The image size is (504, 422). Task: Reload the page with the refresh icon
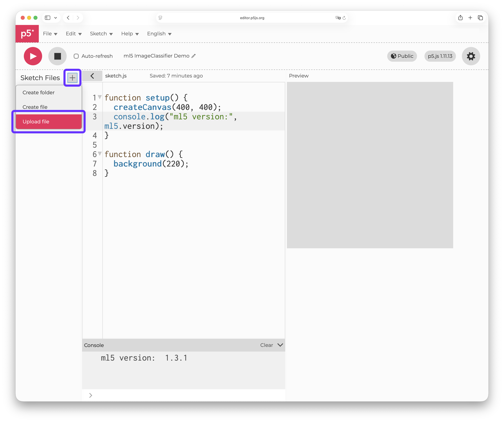coord(344,18)
